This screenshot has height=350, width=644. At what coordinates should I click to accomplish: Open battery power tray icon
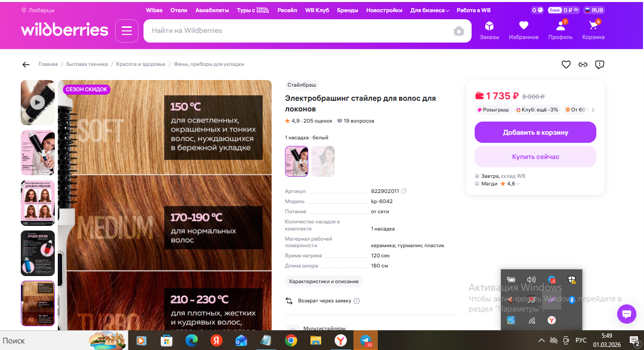tap(511, 279)
